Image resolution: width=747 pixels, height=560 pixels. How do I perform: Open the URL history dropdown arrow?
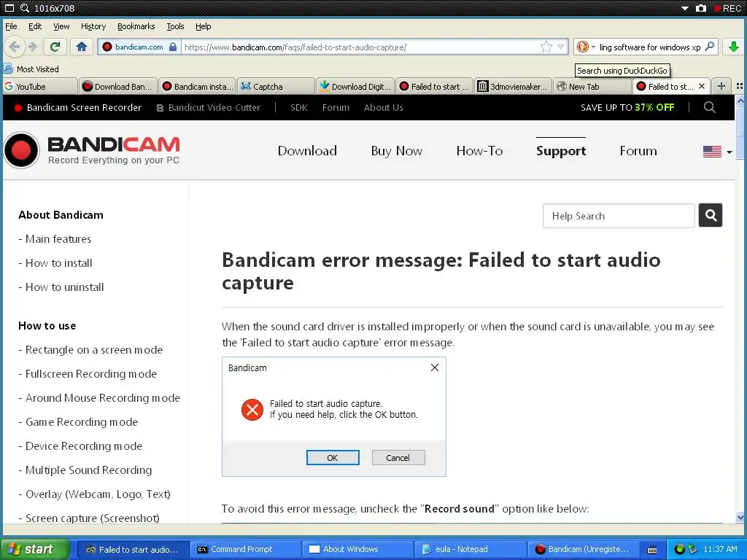(x=561, y=47)
